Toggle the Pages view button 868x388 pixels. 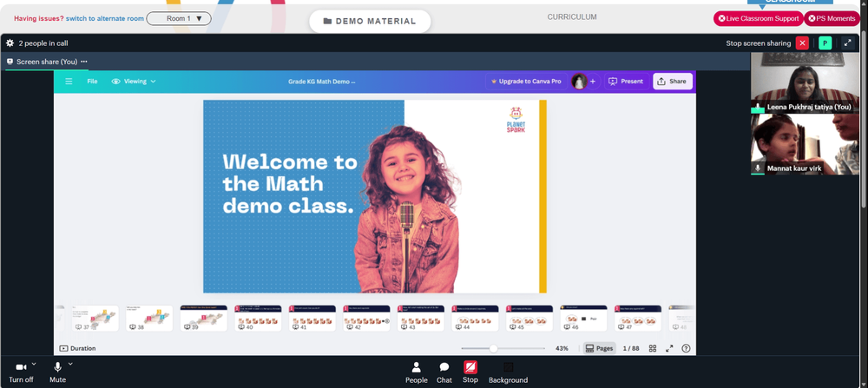coord(599,348)
